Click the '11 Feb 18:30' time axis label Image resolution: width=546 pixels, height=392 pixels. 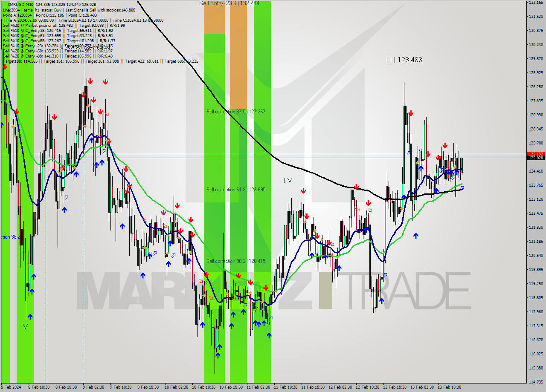pyautogui.click(x=313, y=387)
